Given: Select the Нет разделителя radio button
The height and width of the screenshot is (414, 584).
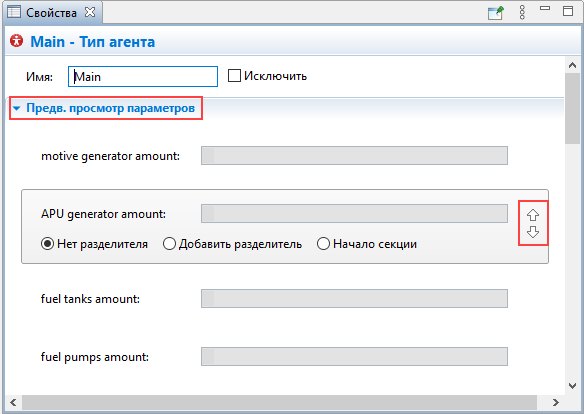Looking at the screenshot, I should 47,244.
